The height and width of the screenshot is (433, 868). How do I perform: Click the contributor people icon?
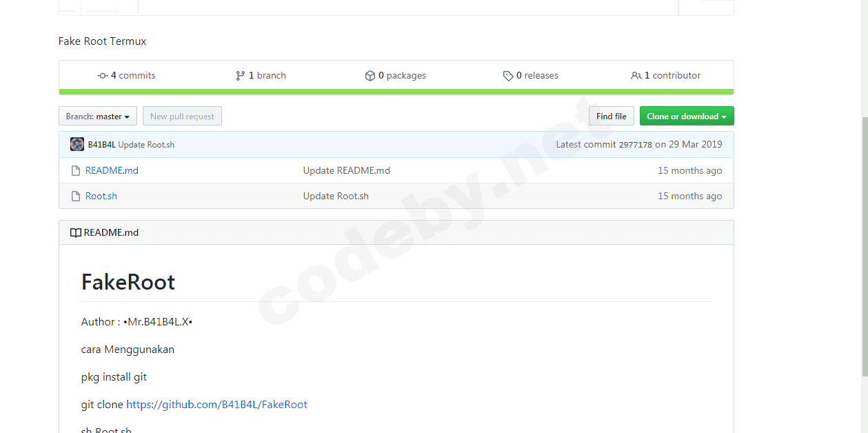636,76
